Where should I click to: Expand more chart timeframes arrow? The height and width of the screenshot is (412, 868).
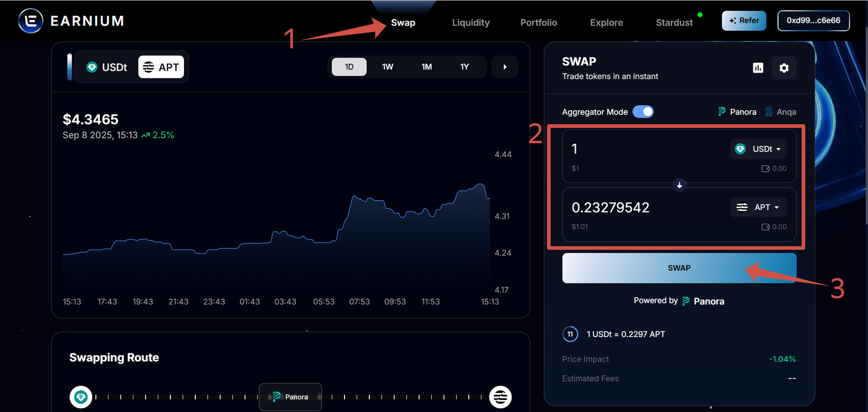[x=505, y=67]
